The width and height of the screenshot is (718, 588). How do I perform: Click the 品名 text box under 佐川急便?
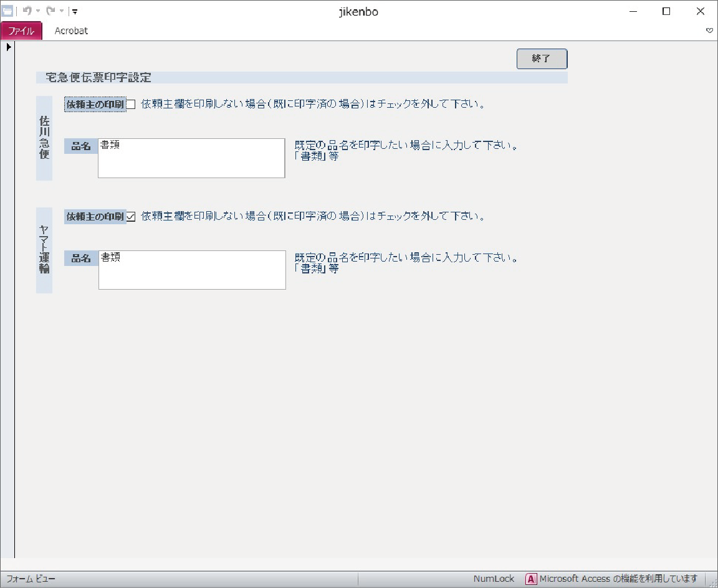[191, 158]
